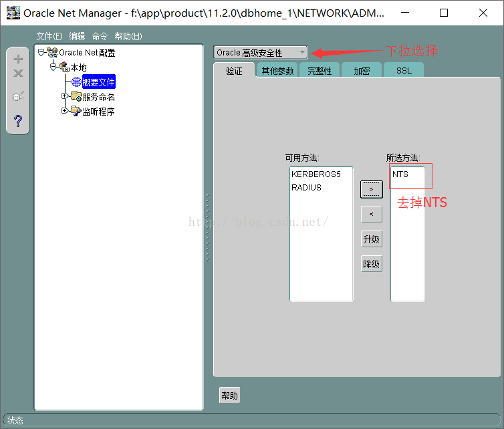This screenshot has width=504, height=429.
Task: Collapse the 本地 tree node
Action: coord(53,67)
